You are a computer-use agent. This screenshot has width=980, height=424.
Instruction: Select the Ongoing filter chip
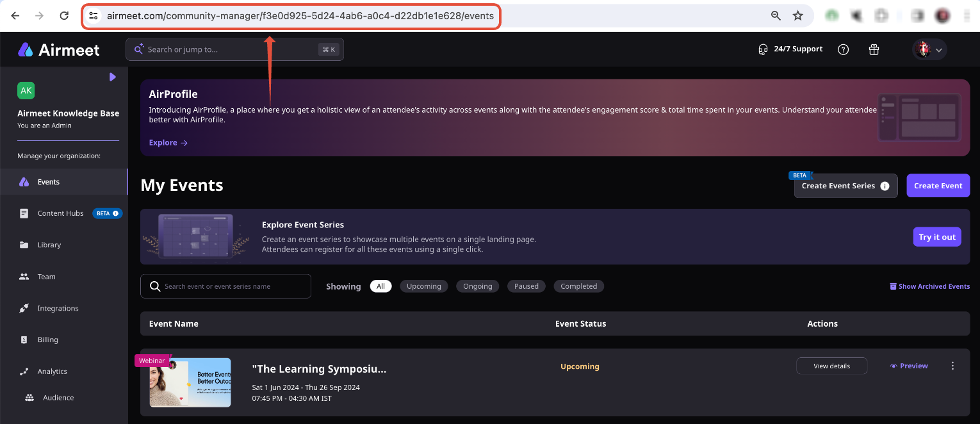point(478,286)
